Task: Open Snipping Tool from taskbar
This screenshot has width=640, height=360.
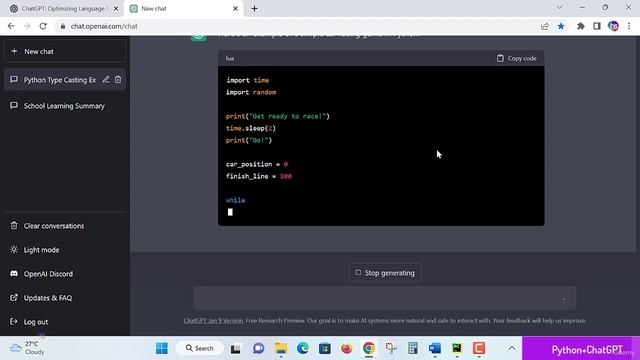Action: [391, 348]
